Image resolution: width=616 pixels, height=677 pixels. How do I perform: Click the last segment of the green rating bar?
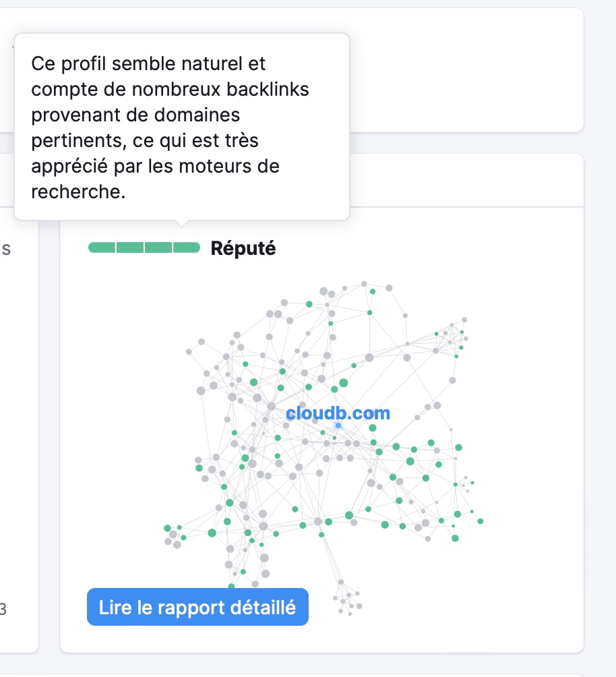(187, 247)
